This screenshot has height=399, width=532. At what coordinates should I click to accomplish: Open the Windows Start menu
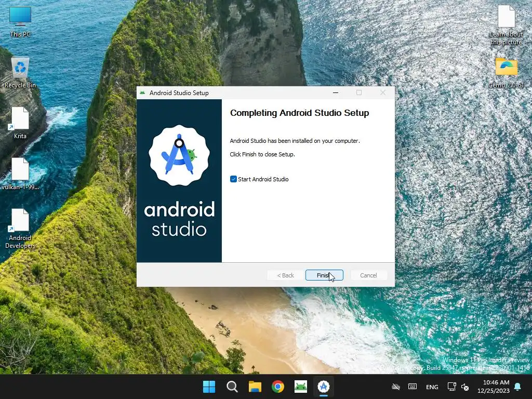pyautogui.click(x=209, y=387)
